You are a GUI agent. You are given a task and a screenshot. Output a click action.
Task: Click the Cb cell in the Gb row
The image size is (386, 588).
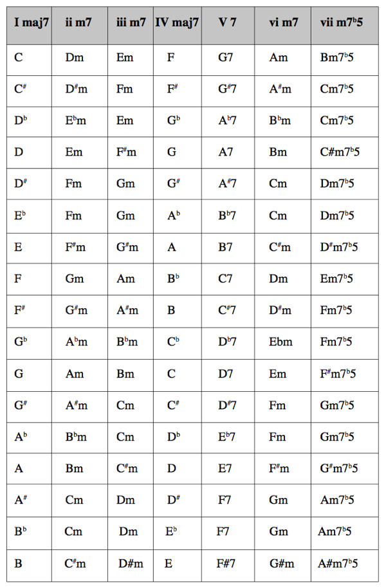click(178, 343)
